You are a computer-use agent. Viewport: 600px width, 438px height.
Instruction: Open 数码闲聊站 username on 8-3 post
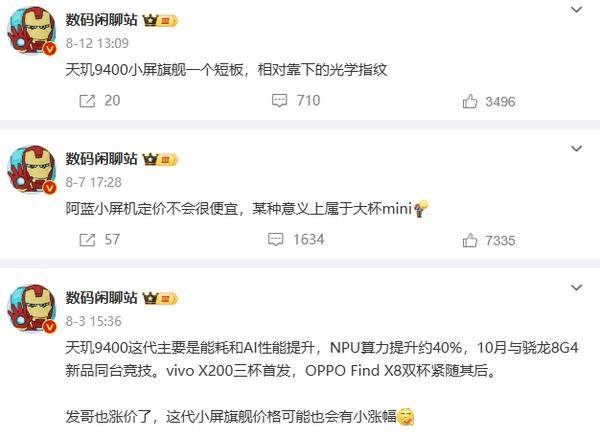101,298
